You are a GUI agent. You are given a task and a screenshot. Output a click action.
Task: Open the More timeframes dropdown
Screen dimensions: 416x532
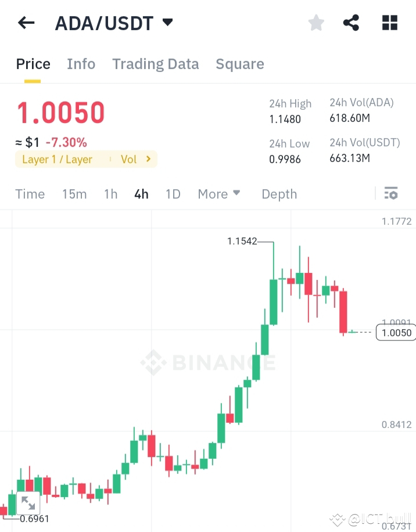[219, 194]
